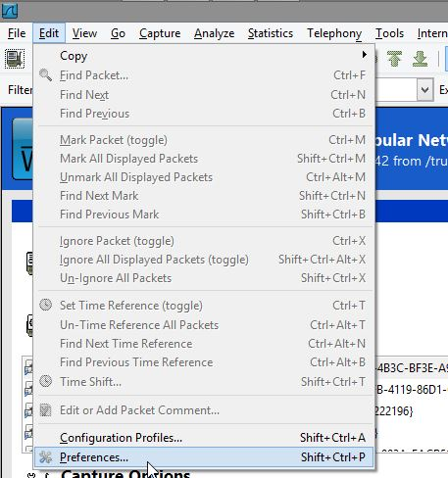Open the Capture menu
The image size is (448, 478).
pyautogui.click(x=160, y=33)
